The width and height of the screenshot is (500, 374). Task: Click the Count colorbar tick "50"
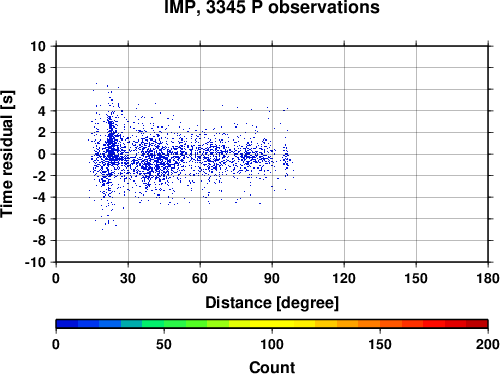coord(164,344)
